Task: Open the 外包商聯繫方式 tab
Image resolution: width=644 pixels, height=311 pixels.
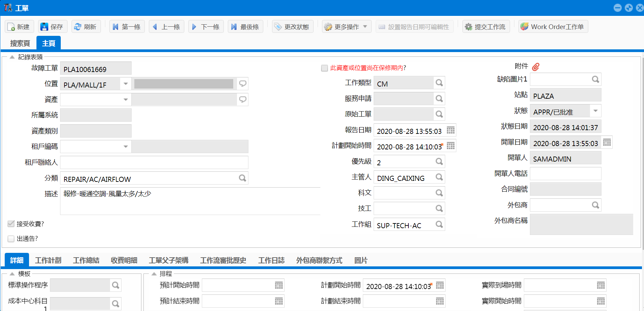Action: click(319, 260)
